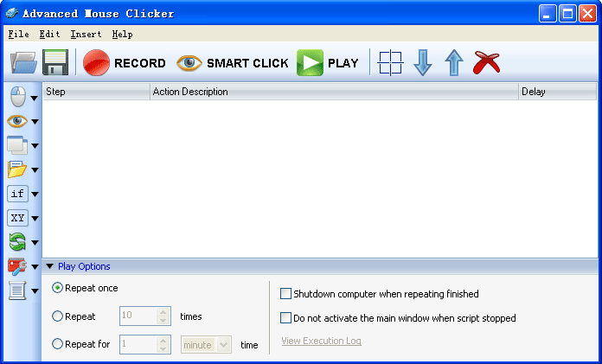
Task: Collapse the Play Options panel
Action: click(49, 266)
